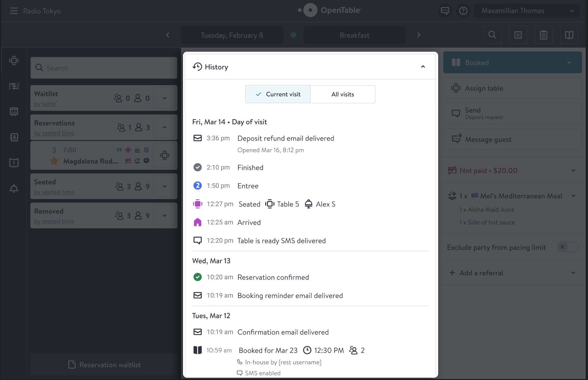Viewport: 588px width, 380px height.
Task: Click Reservations 'by seated time' sort link
Action: click(54, 133)
